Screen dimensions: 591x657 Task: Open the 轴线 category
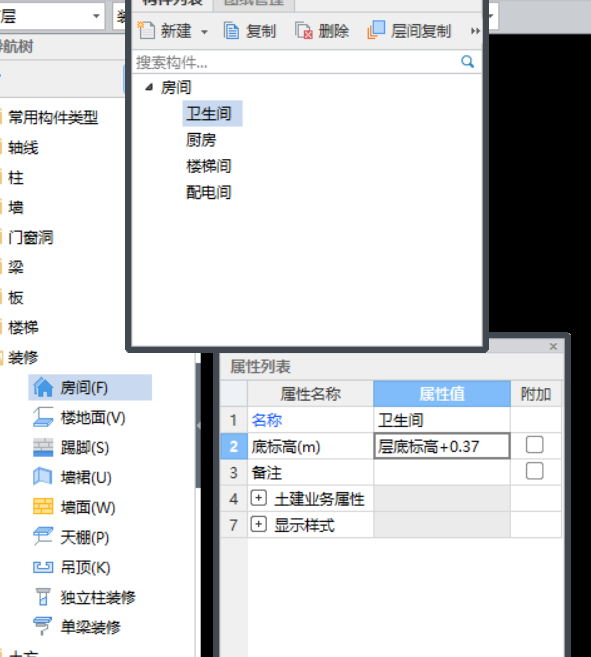coord(23,147)
